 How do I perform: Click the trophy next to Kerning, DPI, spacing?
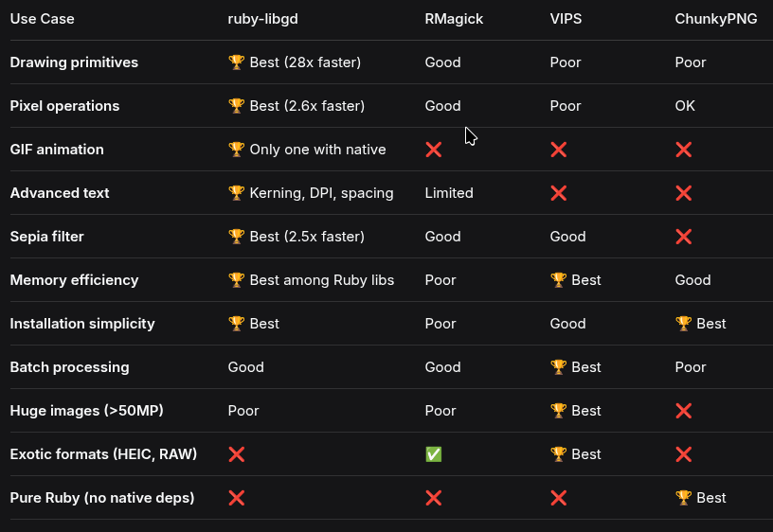point(236,193)
